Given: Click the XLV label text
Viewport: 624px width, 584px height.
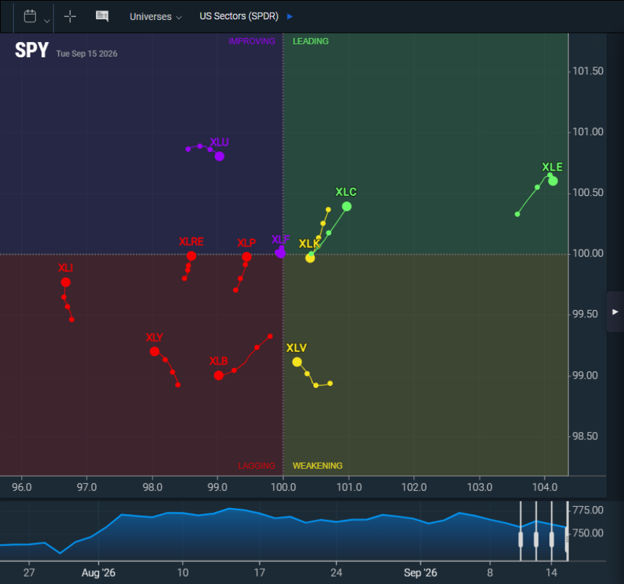Looking at the screenshot, I should (x=296, y=348).
